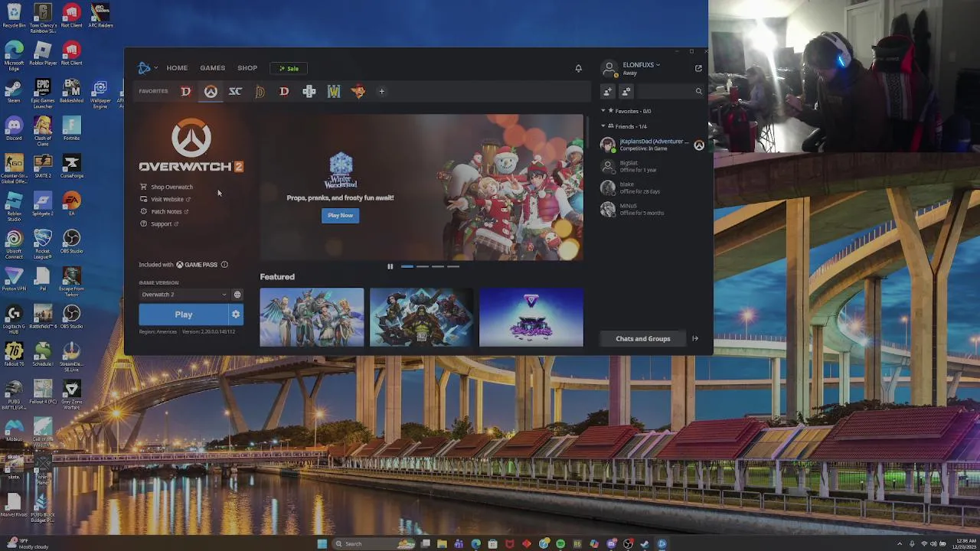
Task: Open Ubisoft Connect desktop shortcut
Action: (14, 244)
